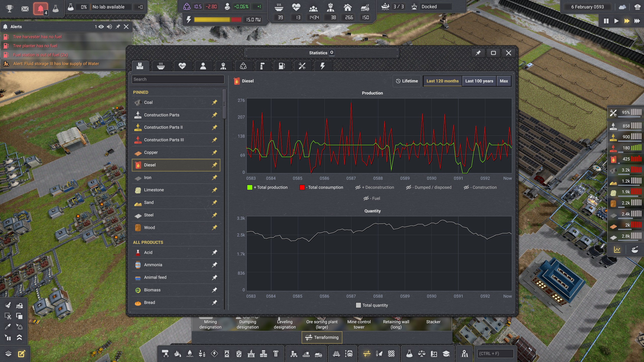Viewport: 644px width, 362px height.
Task: Select the Max time range
Action: pyautogui.click(x=504, y=81)
